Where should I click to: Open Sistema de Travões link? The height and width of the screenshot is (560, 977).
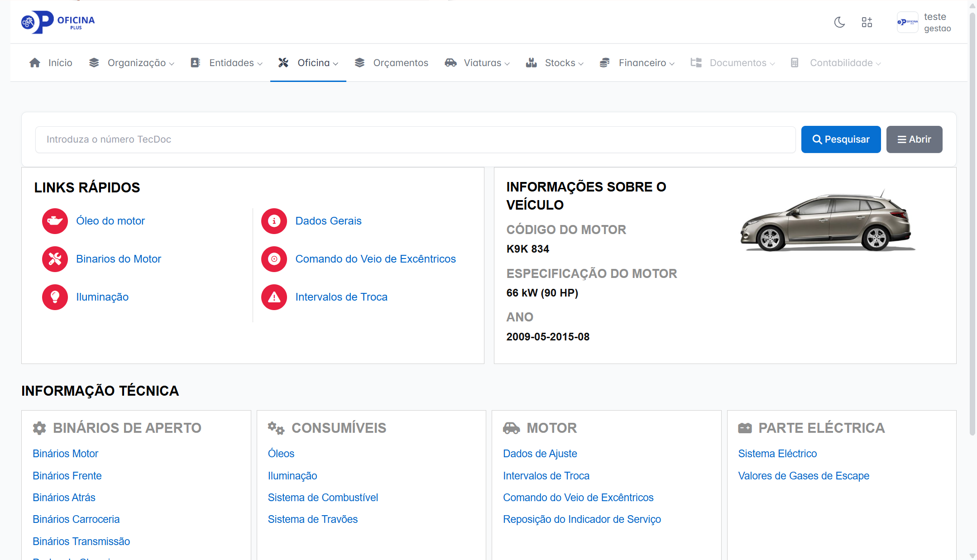coord(312,519)
